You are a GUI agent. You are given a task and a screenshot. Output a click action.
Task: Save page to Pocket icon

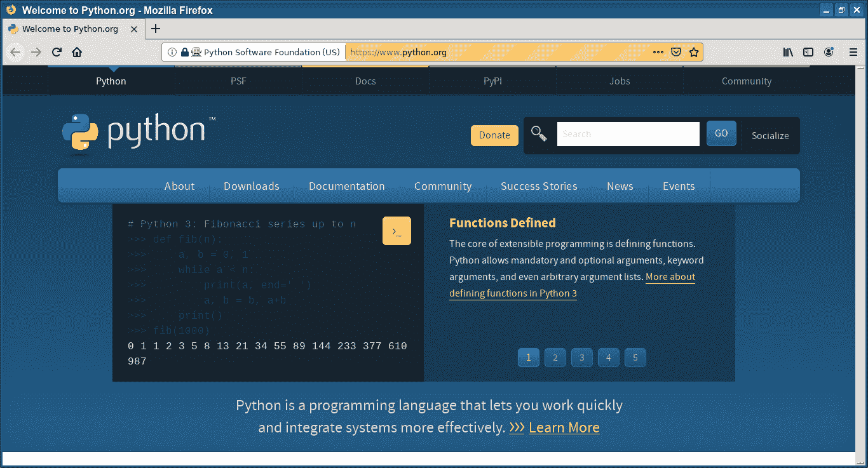pyautogui.click(x=677, y=52)
